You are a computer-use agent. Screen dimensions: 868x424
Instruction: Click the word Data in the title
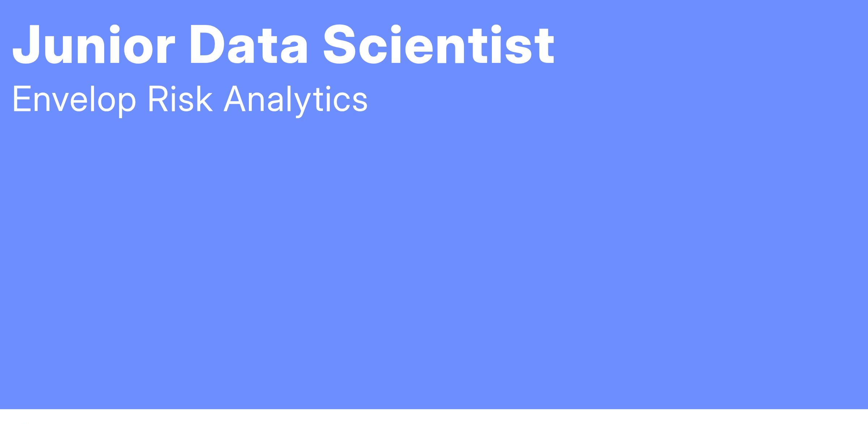click(249, 45)
